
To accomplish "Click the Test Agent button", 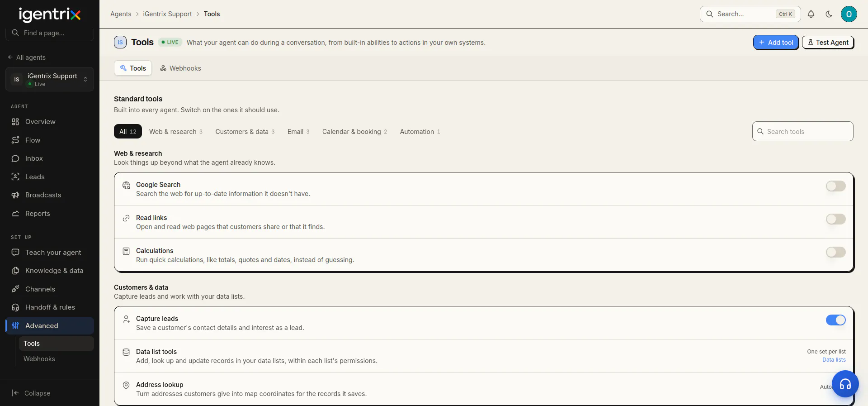I will pyautogui.click(x=828, y=43).
